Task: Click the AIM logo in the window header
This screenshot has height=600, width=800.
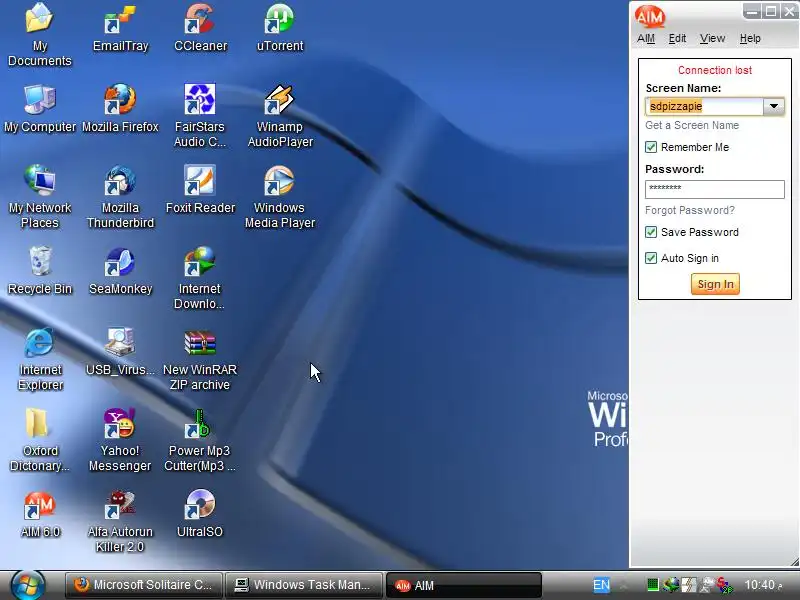Action: pos(650,17)
